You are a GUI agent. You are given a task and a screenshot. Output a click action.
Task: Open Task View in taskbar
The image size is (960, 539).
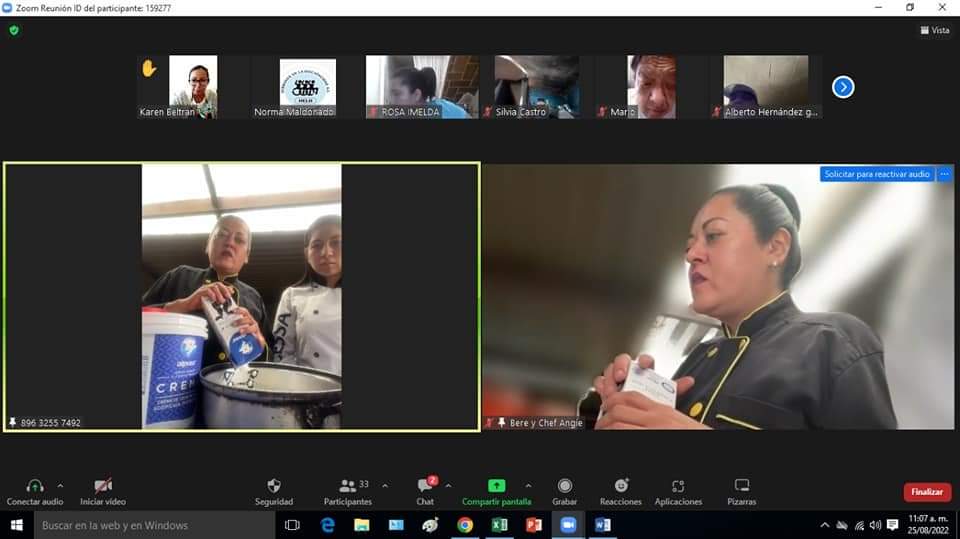[293, 525]
